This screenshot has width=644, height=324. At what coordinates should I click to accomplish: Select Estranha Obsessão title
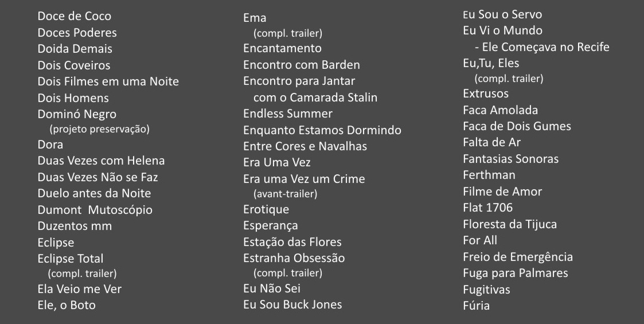(x=294, y=258)
